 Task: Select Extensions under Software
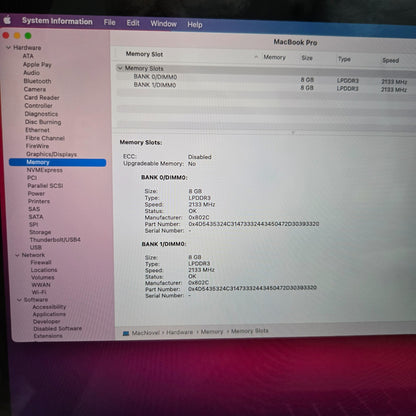48,336
